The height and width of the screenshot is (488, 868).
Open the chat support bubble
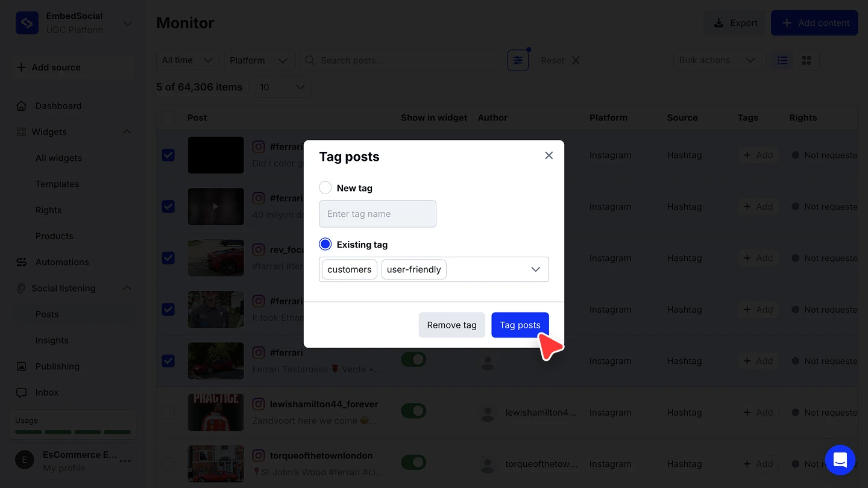tap(840, 460)
